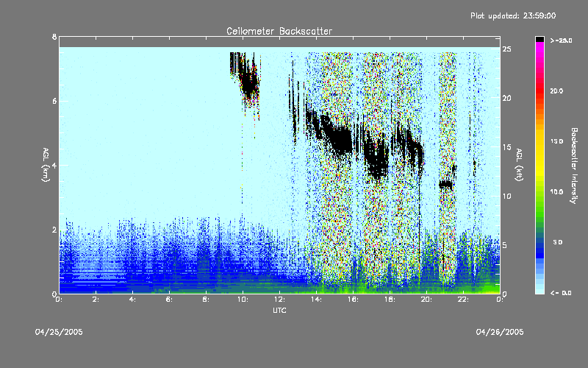Pick the black swatch atop the colorbar

tap(539, 39)
